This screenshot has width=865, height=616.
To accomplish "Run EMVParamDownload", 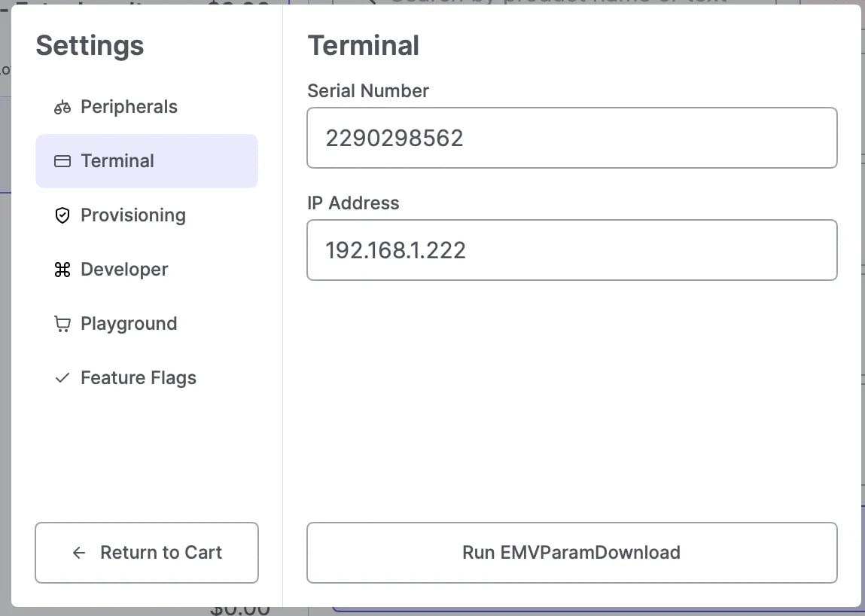I will pos(572,553).
